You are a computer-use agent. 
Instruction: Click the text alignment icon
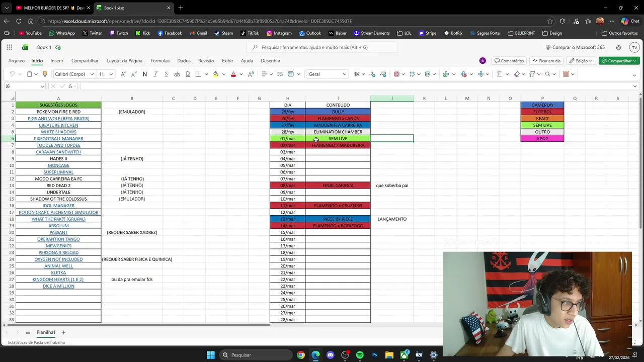(x=264, y=74)
